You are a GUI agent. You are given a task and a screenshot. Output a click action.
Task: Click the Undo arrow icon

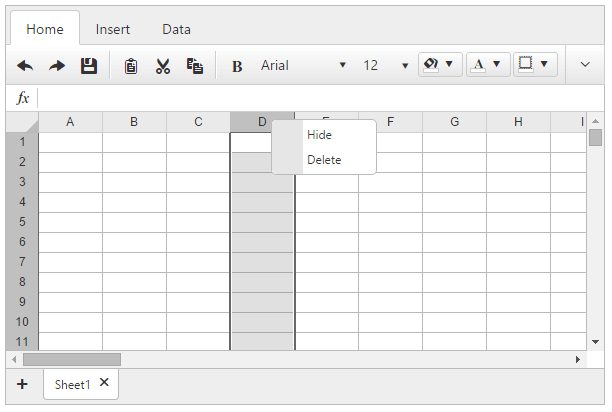[25, 66]
